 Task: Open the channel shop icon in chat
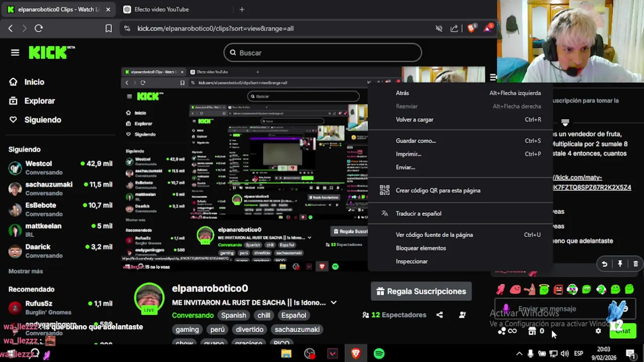(532, 331)
